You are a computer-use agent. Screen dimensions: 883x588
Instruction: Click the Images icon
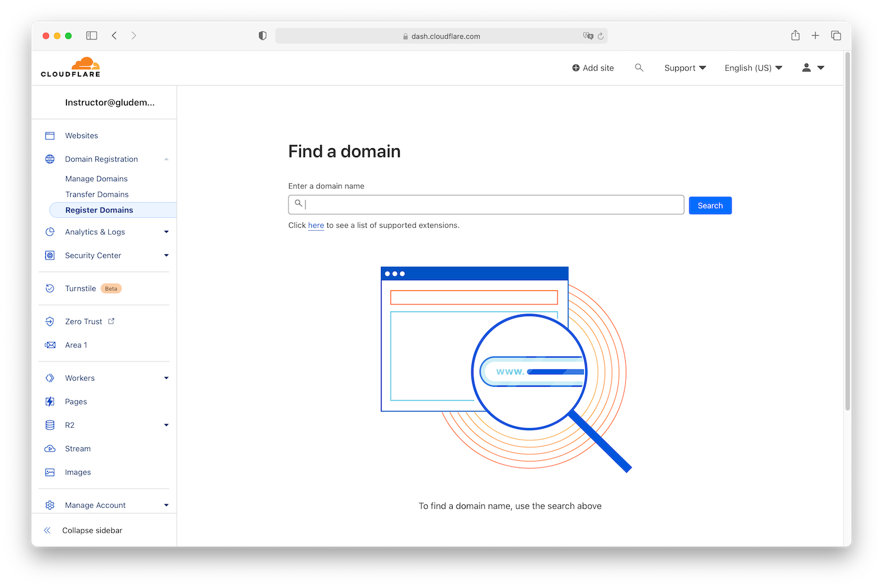click(50, 473)
